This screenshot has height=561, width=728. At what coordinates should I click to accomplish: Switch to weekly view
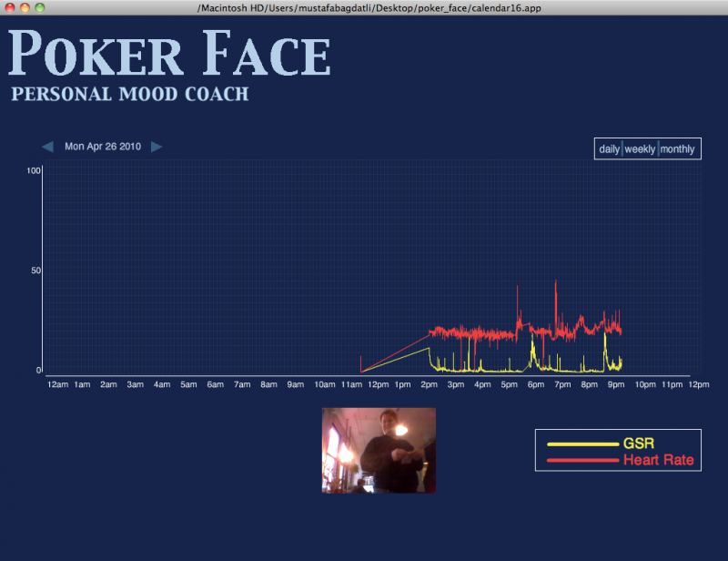click(640, 149)
